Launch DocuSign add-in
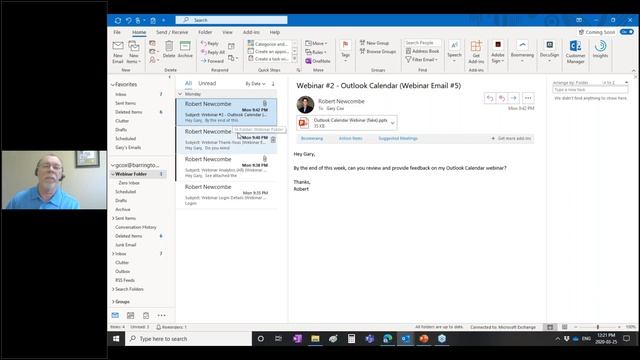Viewport: 640px width, 360px height. point(549,51)
